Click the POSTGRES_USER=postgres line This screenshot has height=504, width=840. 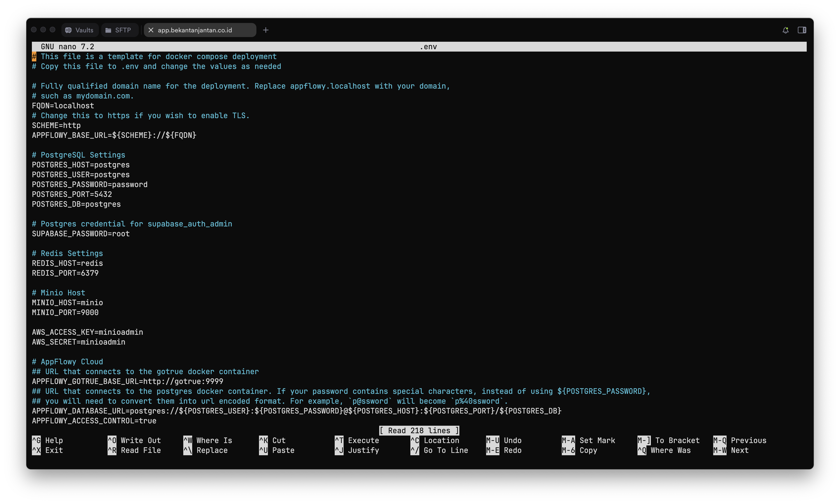click(81, 175)
